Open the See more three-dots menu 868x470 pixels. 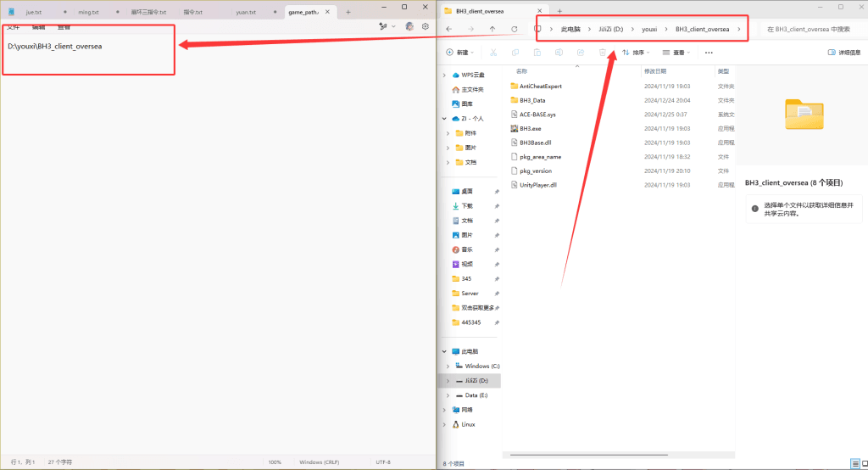click(709, 53)
